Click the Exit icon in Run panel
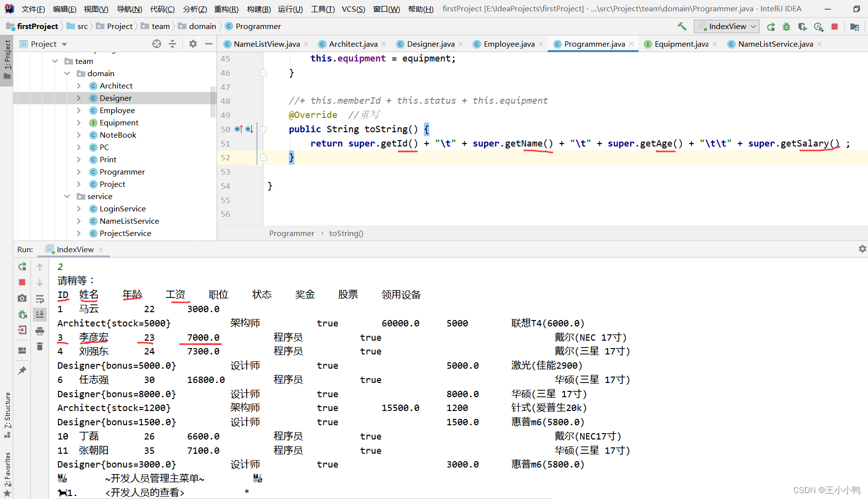This screenshot has height=499, width=868. click(22, 330)
